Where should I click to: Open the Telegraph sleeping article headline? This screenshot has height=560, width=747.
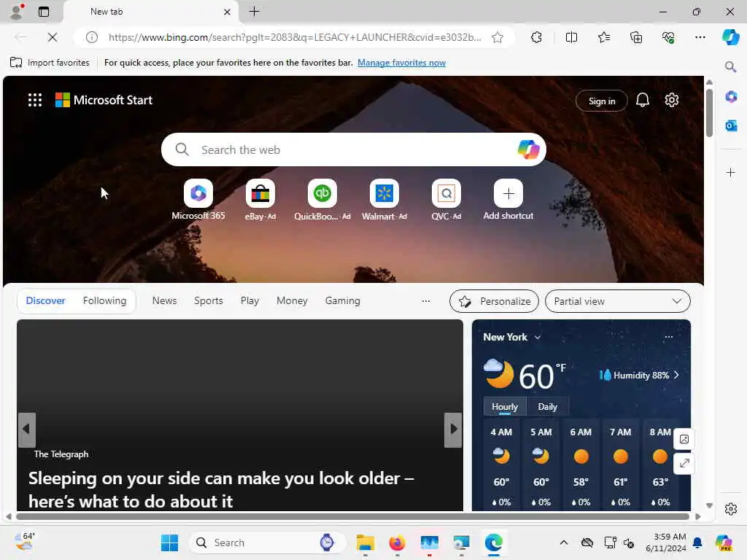click(221, 489)
